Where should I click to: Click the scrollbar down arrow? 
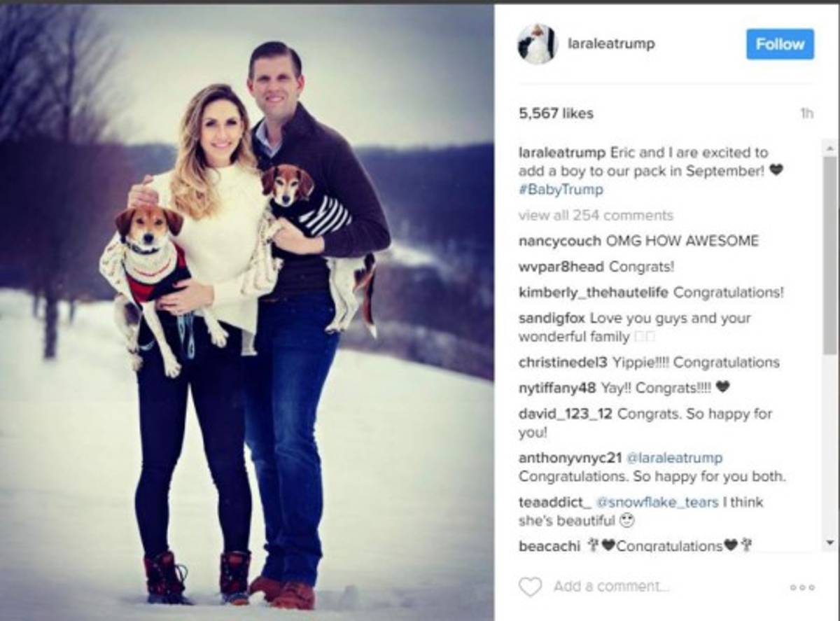[x=829, y=543]
